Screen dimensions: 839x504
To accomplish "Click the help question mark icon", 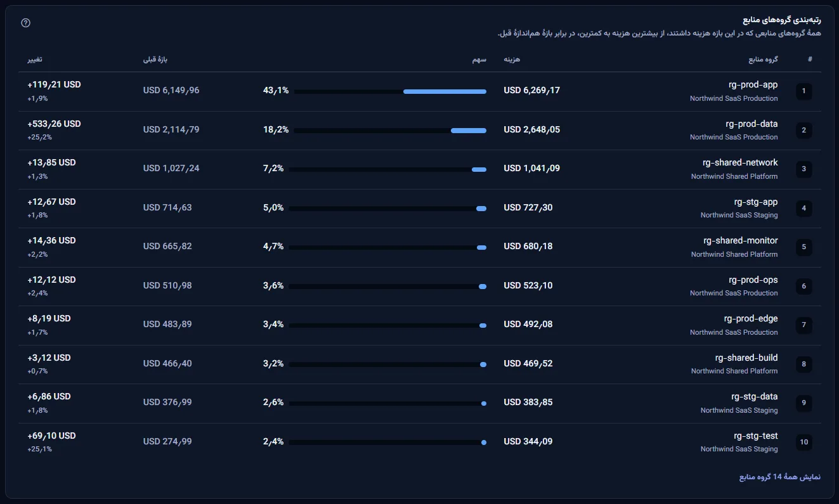I will (x=26, y=23).
